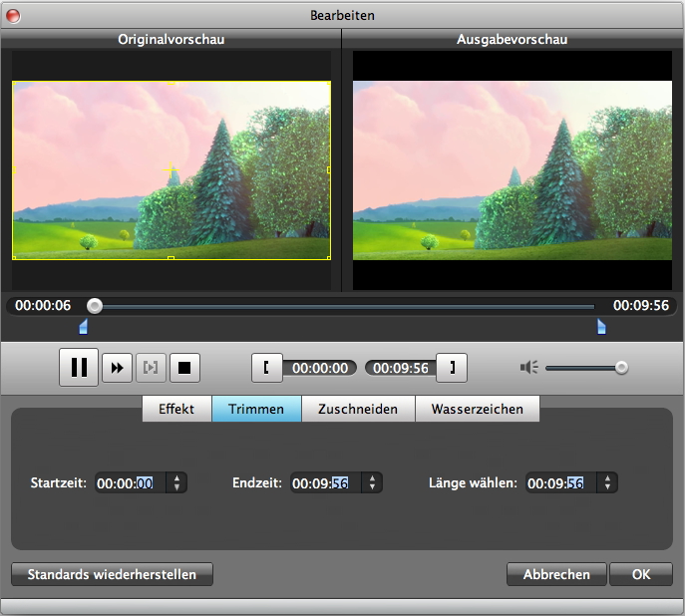Switch to the Zuschneiden tab
The image size is (685, 616).
pos(358,409)
